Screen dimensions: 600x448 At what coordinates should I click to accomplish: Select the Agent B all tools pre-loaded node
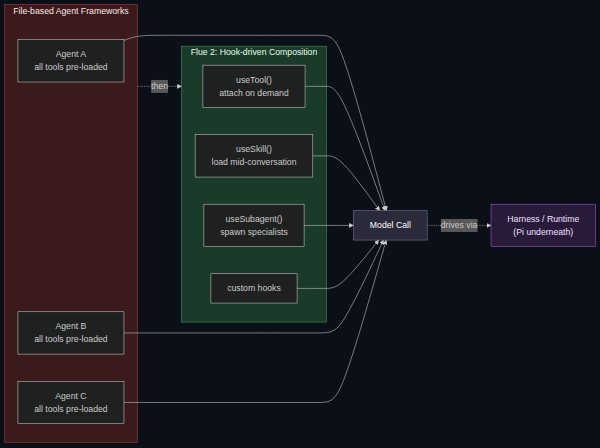(71, 332)
